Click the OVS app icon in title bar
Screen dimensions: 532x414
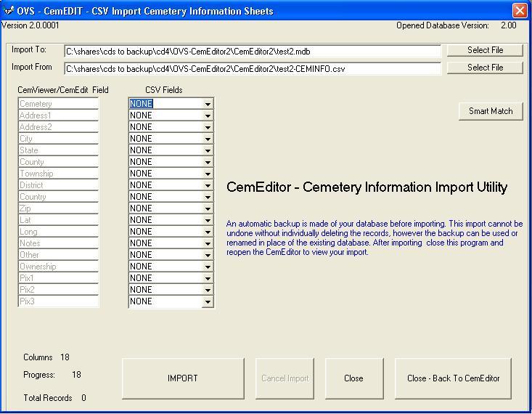click(x=9, y=10)
